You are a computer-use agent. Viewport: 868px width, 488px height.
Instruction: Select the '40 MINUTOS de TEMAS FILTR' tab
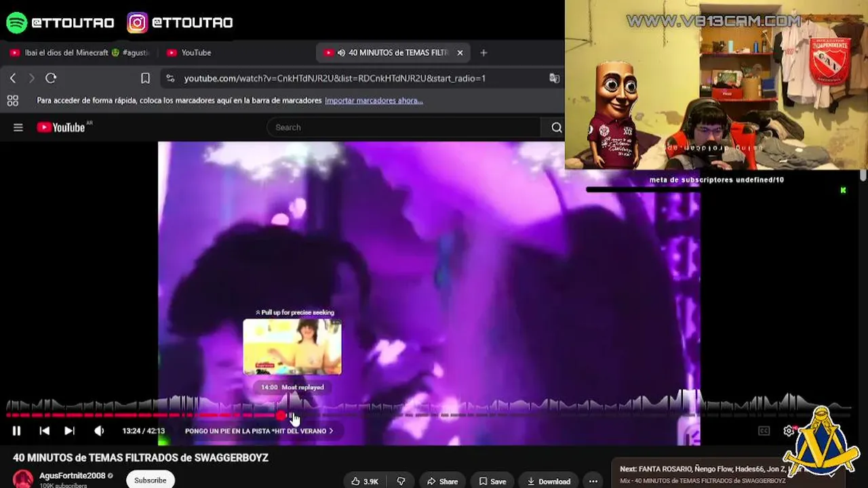393,52
